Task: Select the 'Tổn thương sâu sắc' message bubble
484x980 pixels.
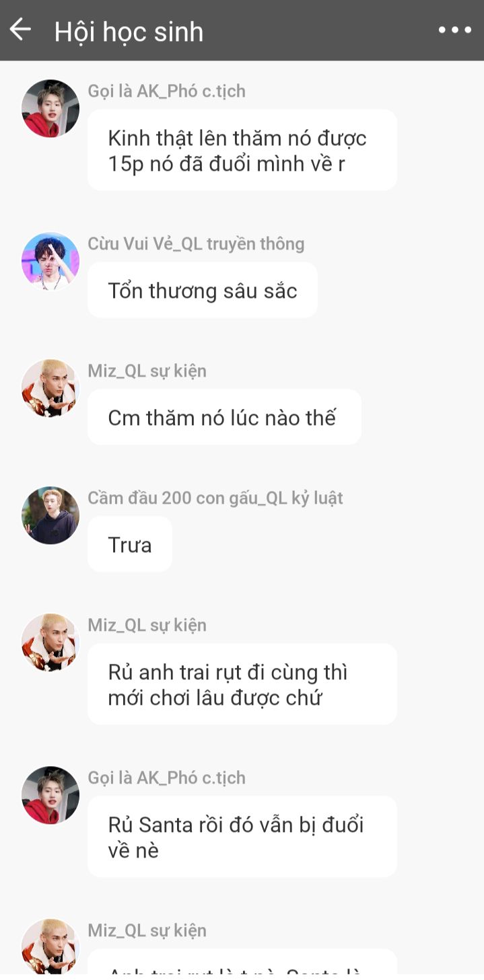Action: pos(203,290)
